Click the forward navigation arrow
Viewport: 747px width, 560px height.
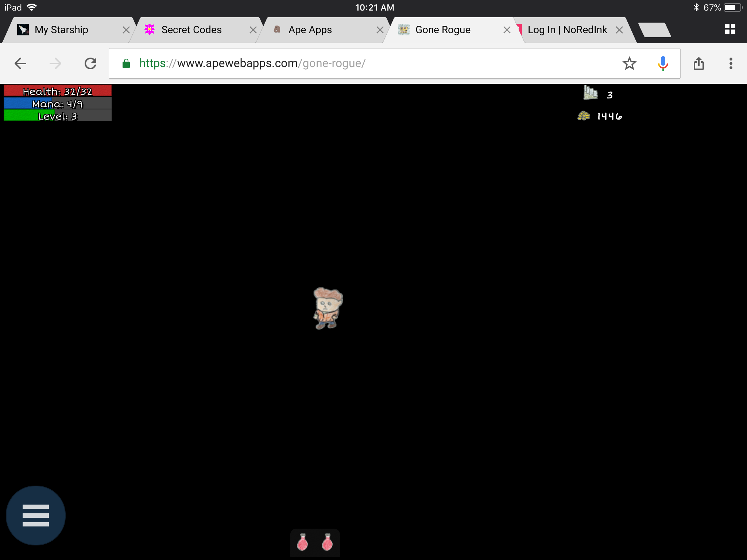point(55,63)
